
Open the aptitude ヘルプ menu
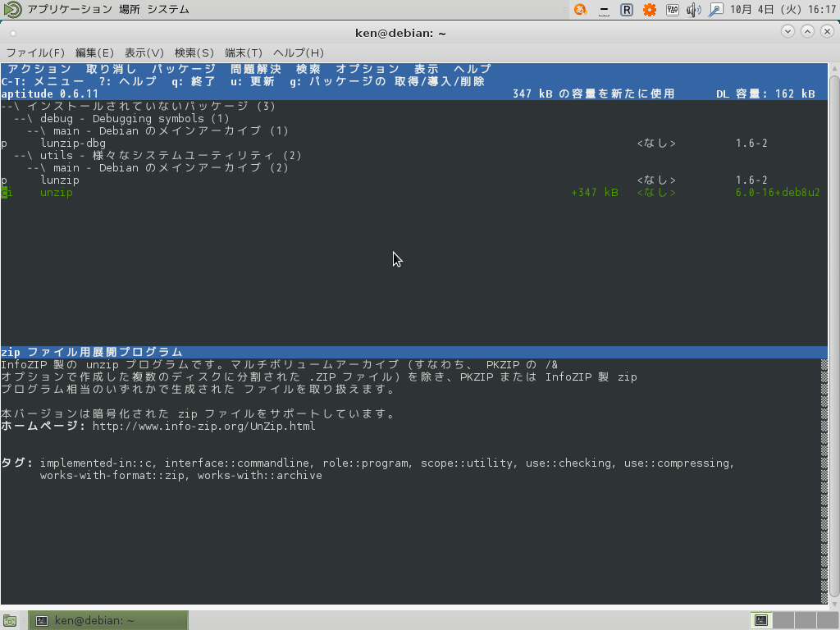[x=472, y=69]
